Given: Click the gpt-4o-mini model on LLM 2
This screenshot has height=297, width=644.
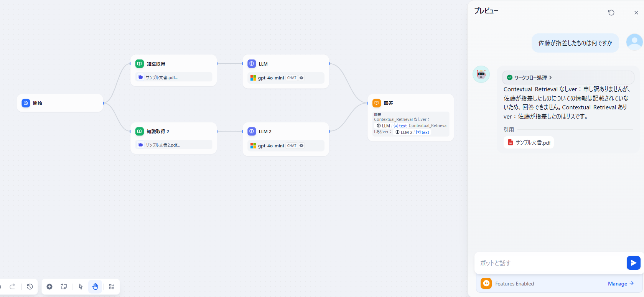Looking at the screenshot, I should click(x=271, y=146).
